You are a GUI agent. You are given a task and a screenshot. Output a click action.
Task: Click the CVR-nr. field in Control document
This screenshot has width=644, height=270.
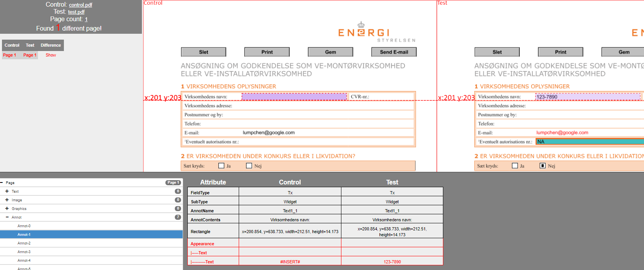tap(392, 97)
